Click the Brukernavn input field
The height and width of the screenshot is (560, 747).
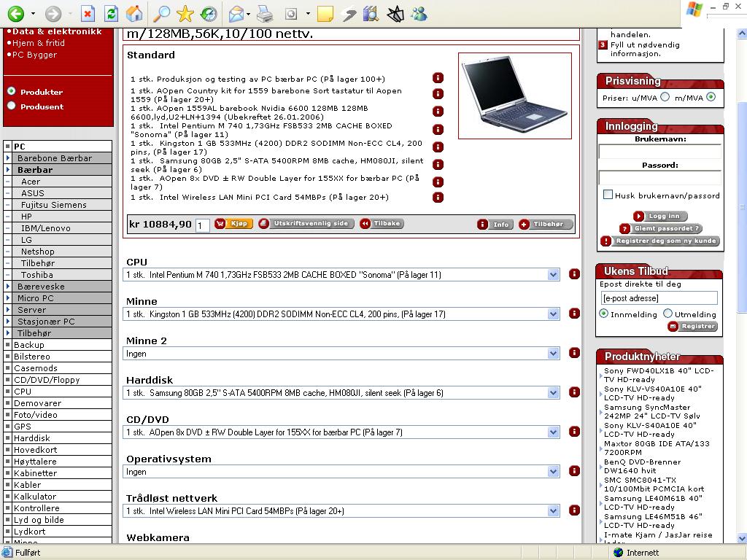pos(659,152)
